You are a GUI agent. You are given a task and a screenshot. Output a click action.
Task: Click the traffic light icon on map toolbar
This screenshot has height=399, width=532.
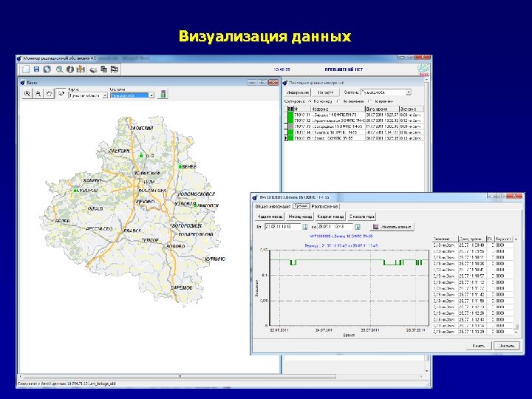tap(163, 94)
